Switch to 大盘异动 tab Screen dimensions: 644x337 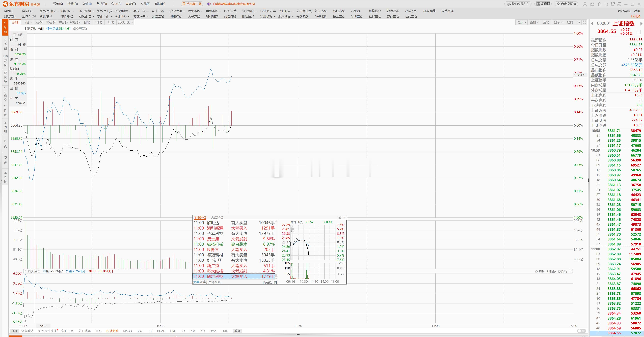217,217
